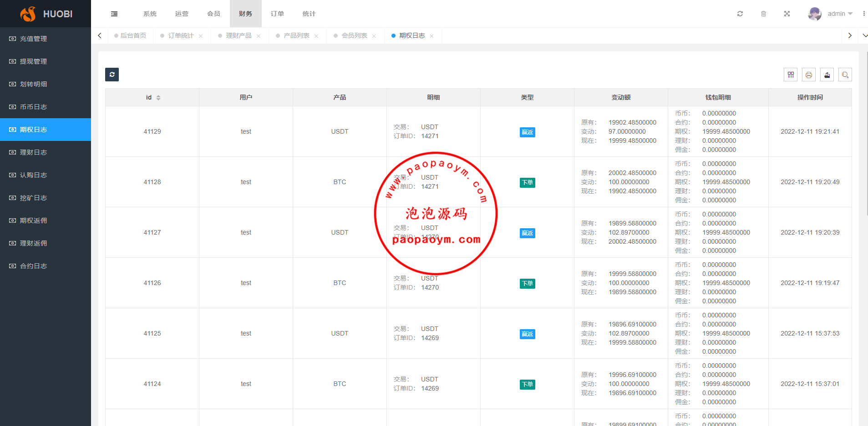The image size is (868, 426).
Task: Close the 理财产品 tab
Action: pyautogui.click(x=259, y=36)
